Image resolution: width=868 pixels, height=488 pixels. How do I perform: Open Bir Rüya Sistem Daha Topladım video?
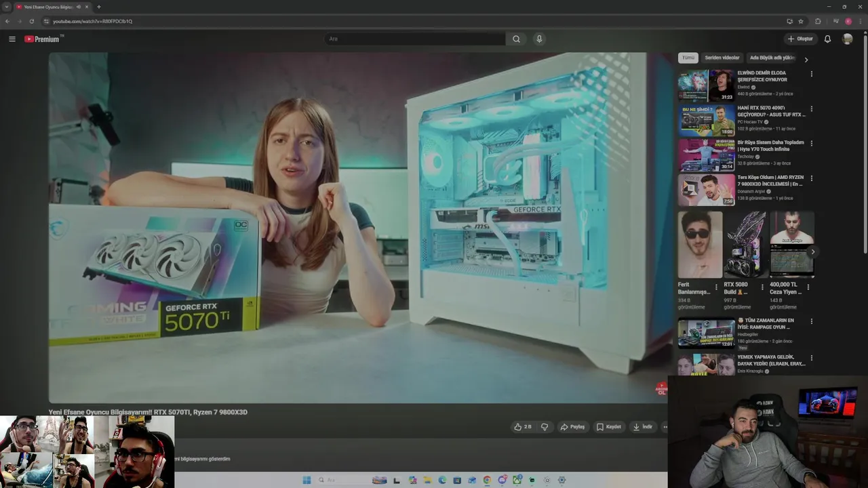click(770, 146)
